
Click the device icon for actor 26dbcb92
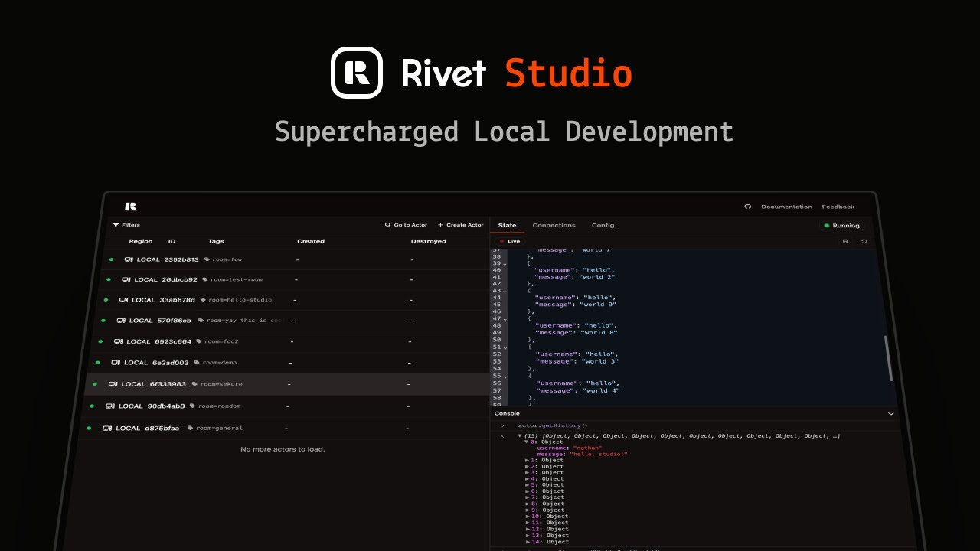(126, 279)
